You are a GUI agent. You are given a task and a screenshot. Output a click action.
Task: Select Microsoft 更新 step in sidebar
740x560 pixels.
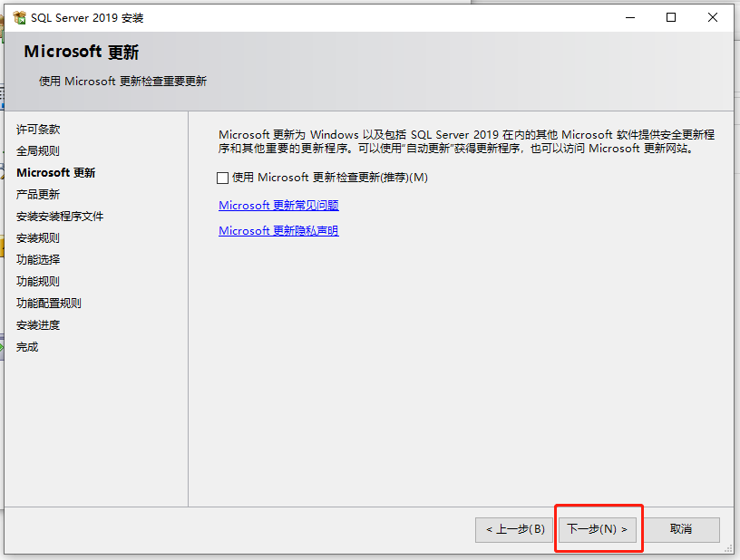click(x=55, y=172)
